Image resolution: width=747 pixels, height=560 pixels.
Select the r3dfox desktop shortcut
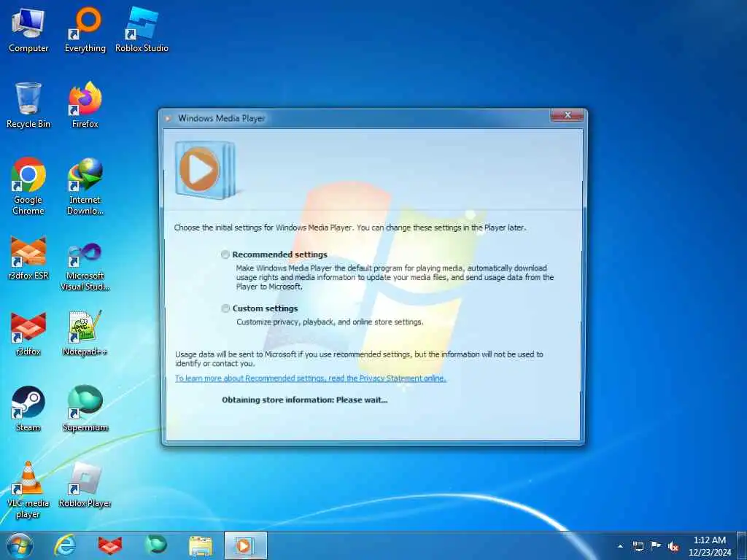click(28, 334)
